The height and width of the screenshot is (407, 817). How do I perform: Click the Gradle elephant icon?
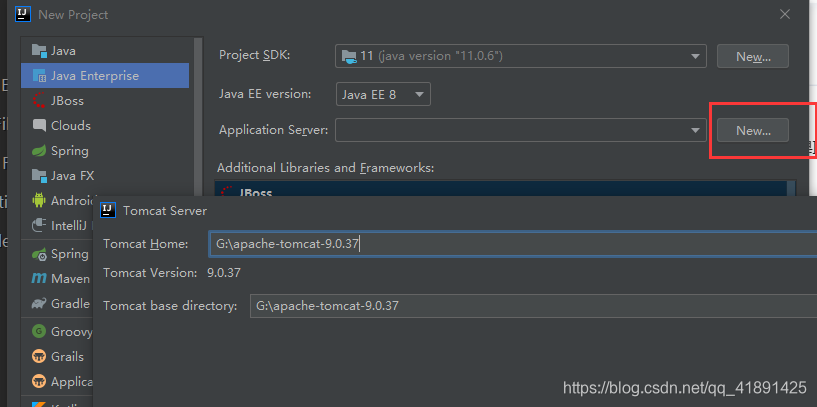[x=40, y=304]
